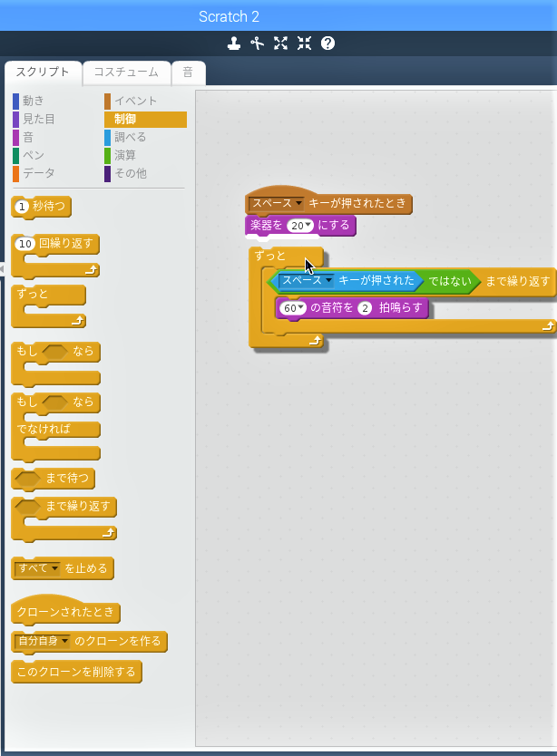Click the まで繰り返す block in the script
The height and width of the screenshot is (756, 557).
coord(517,281)
